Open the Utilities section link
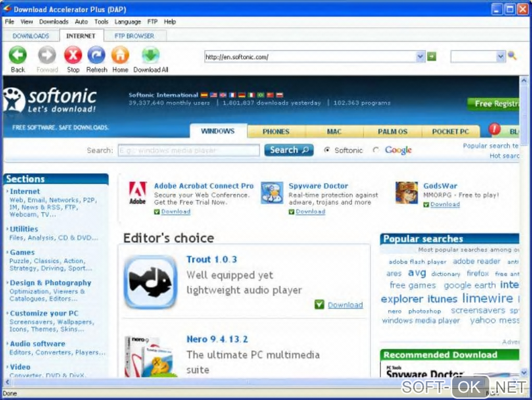This screenshot has height=400, width=532. click(24, 229)
